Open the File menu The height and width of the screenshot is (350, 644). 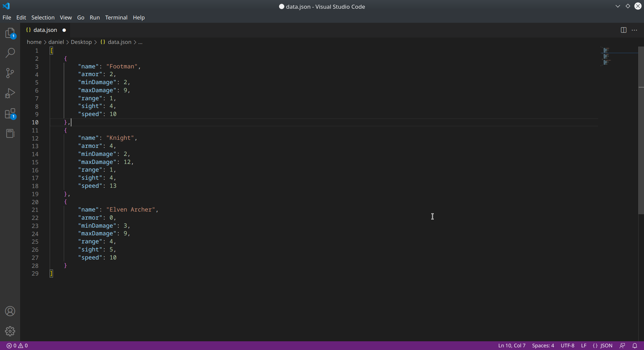tap(7, 17)
